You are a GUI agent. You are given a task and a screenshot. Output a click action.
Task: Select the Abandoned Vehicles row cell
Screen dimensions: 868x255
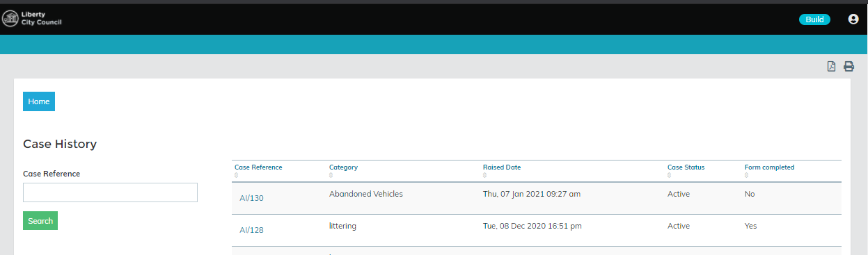point(366,194)
